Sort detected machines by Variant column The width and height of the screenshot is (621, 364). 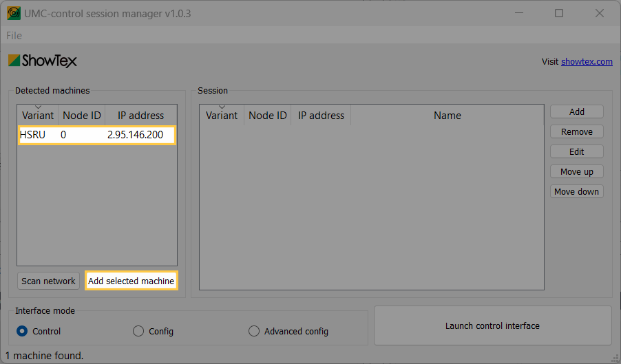[x=38, y=115]
